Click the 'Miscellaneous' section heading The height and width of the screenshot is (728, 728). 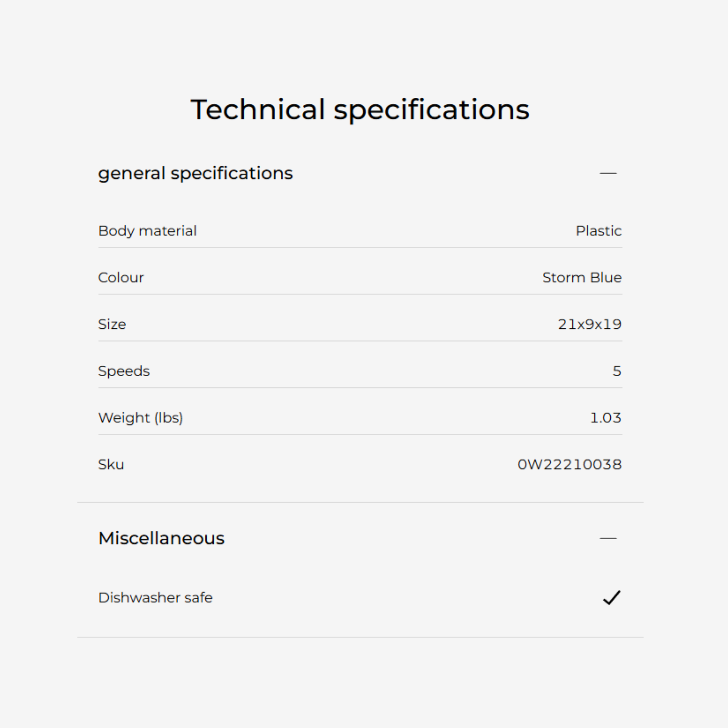[161, 538]
